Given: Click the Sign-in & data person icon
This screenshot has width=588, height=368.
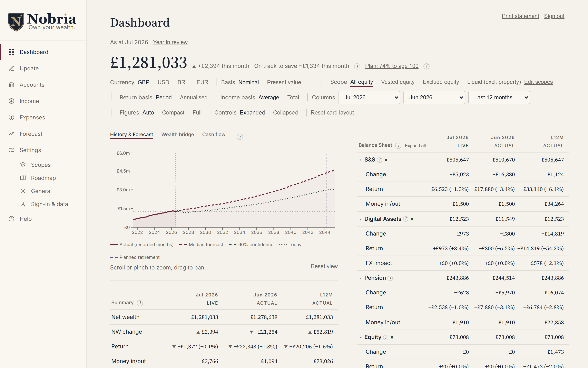Looking at the screenshot, I should click(x=23, y=204).
